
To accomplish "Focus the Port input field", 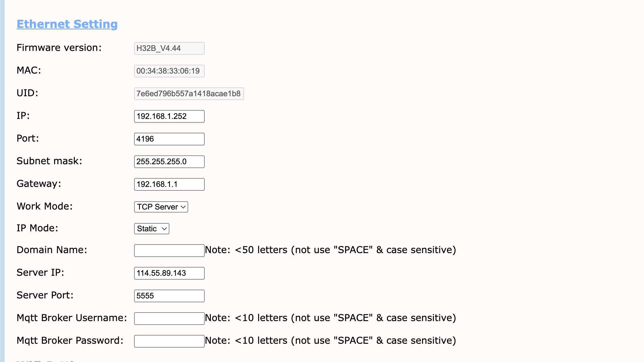I will pyautogui.click(x=169, y=139).
